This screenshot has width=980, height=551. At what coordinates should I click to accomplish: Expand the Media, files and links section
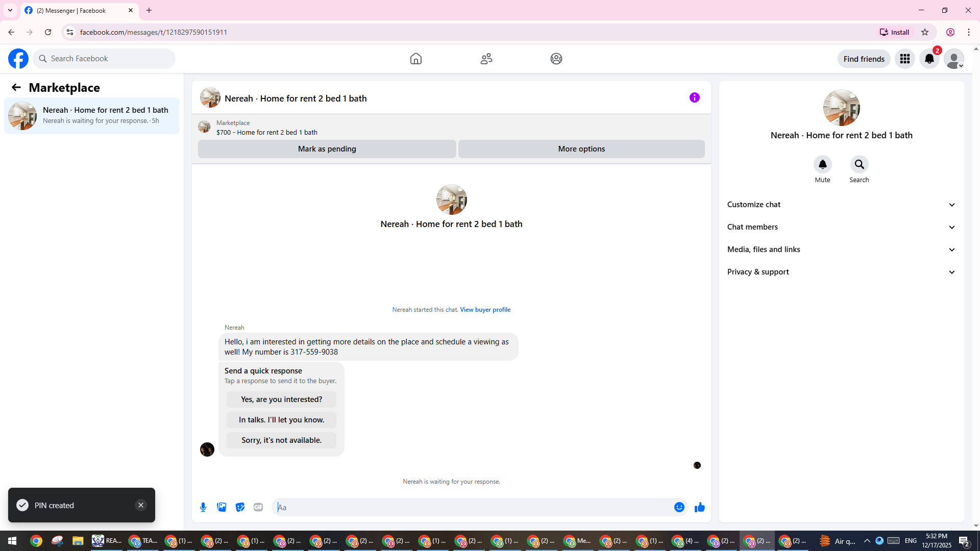841,249
